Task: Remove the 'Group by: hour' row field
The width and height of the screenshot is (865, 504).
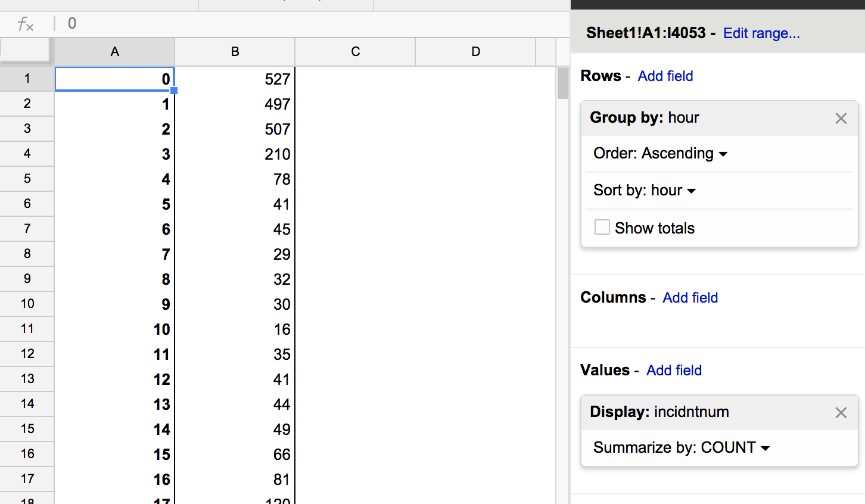Action: [841, 119]
